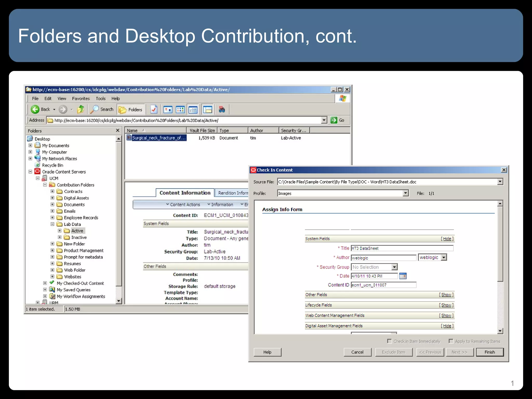Enable Check in Item Immediately checkbox

[389, 341]
